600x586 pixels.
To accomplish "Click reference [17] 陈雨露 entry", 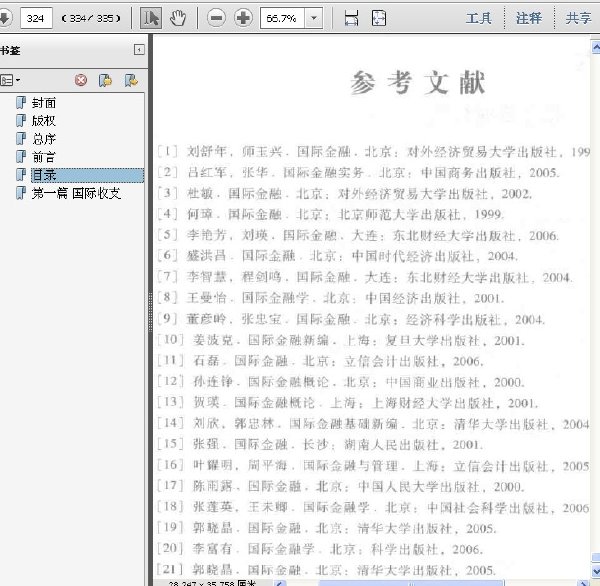I will point(341,486).
